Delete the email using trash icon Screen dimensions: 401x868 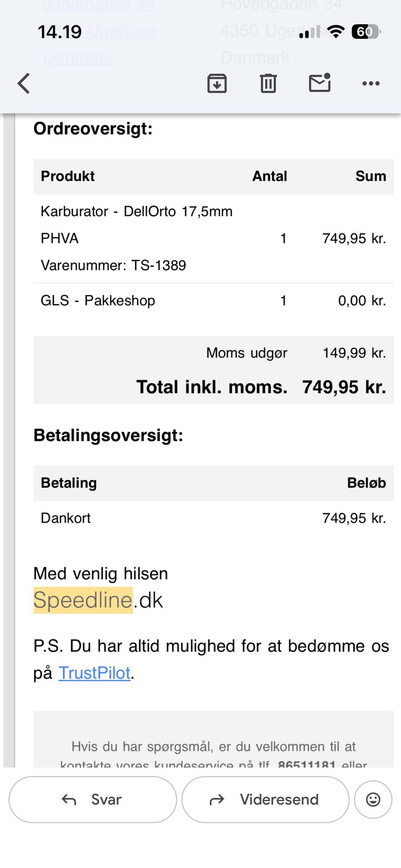point(268,84)
